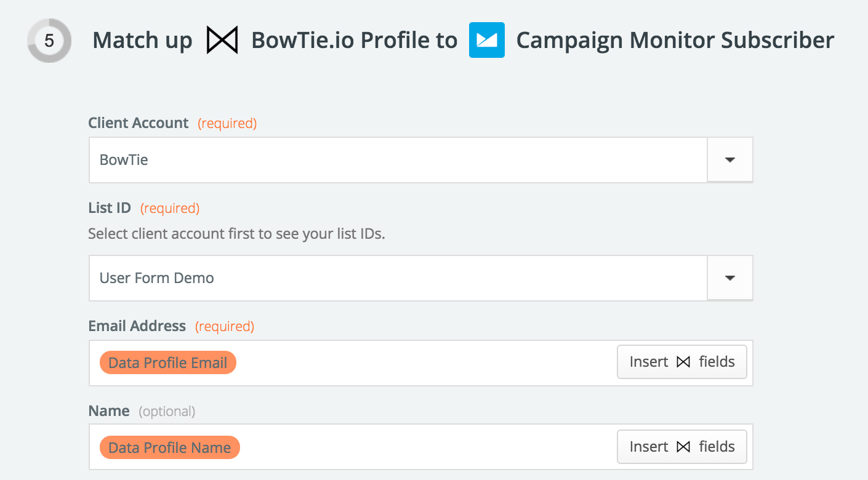
Task: Click the bowtie icon in the Name Insert fields button
Action: coord(683,447)
